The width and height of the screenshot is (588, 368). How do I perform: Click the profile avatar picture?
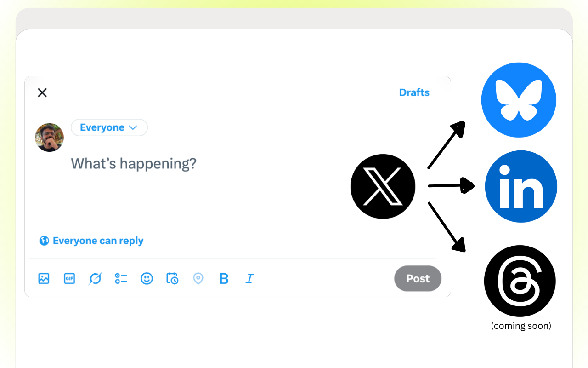(49, 137)
